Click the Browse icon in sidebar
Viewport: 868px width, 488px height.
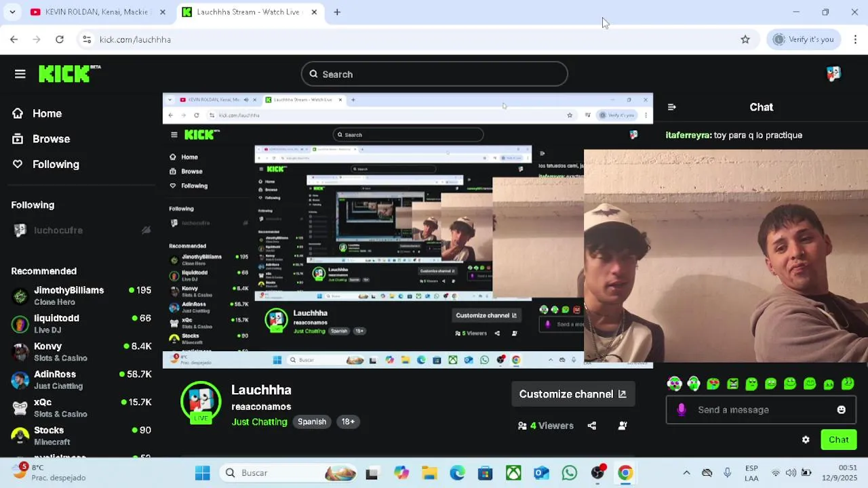(x=18, y=139)
